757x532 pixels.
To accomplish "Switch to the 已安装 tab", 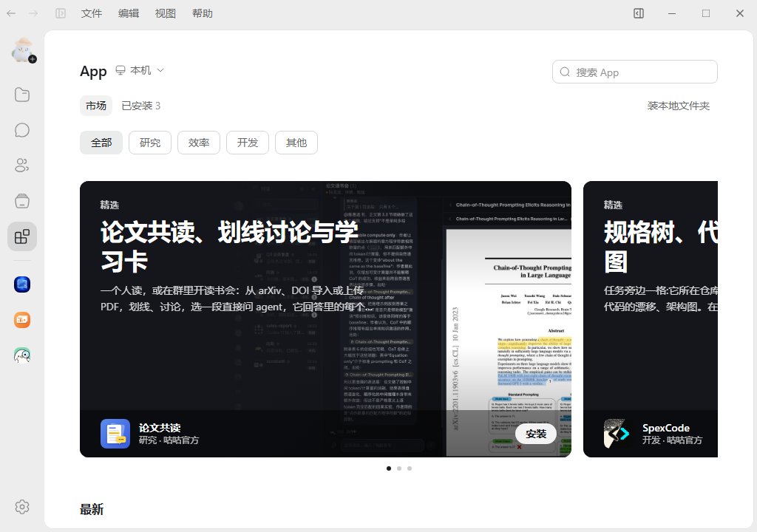I will [x=141, y=106].
